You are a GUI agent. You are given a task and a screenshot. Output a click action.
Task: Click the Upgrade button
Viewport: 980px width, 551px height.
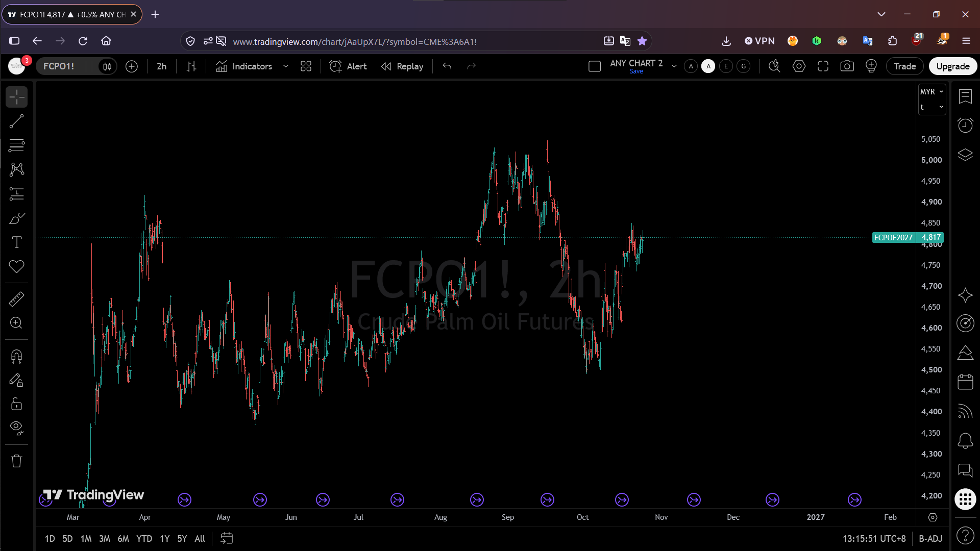tap(952, 66)
